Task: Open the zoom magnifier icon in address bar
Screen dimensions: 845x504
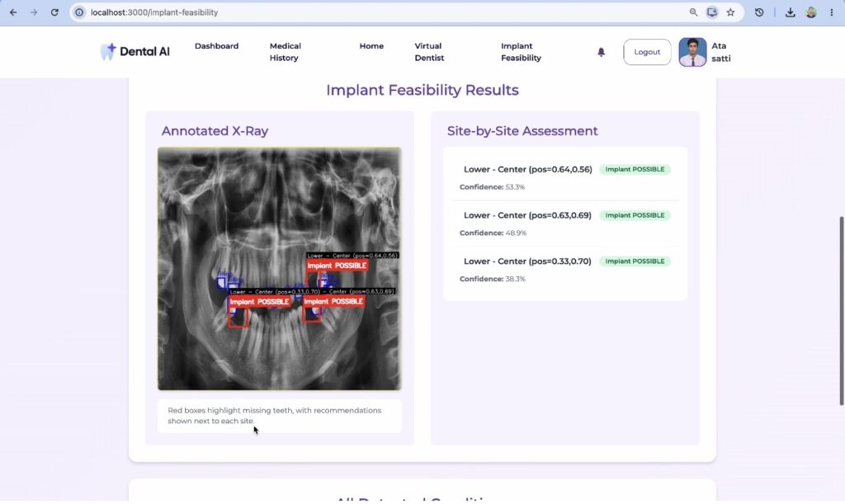Action: point(693,12)
